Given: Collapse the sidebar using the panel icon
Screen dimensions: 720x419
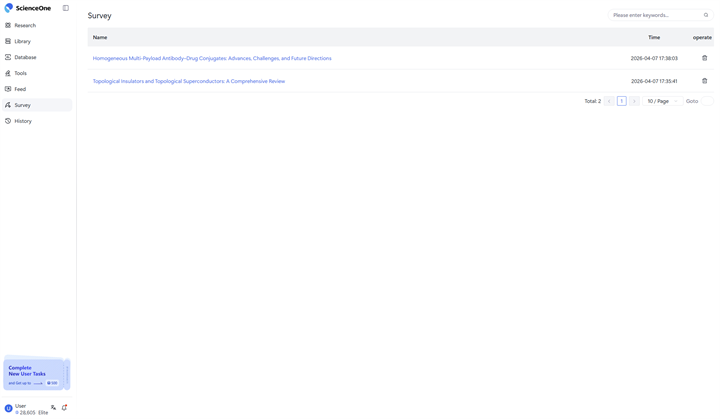Looking at the screenshot, I should [66, 8].
